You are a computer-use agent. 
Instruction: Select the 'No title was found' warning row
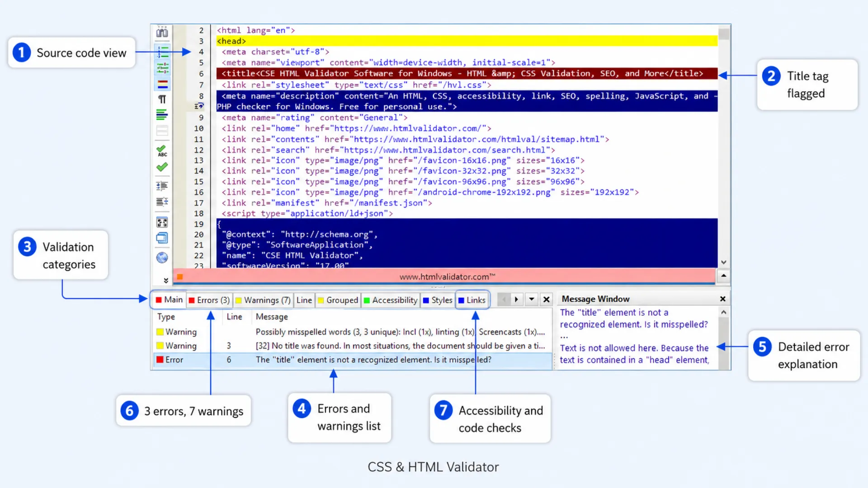353,346
